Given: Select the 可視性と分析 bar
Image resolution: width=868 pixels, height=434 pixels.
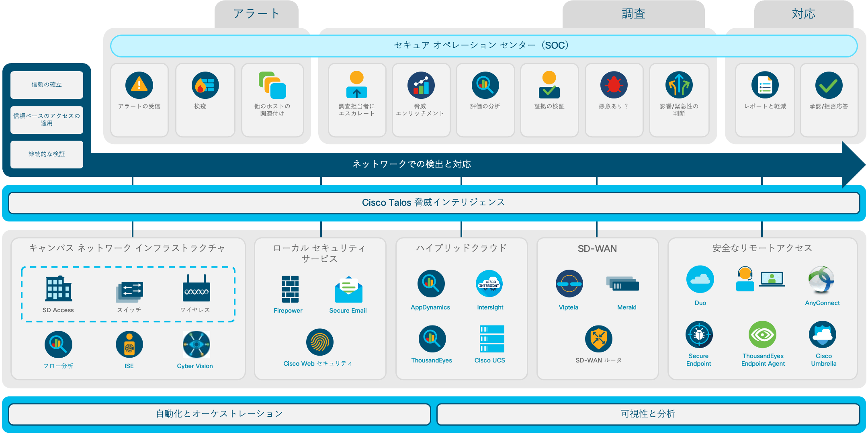Looking at the screenshot, I should [648, 414].
